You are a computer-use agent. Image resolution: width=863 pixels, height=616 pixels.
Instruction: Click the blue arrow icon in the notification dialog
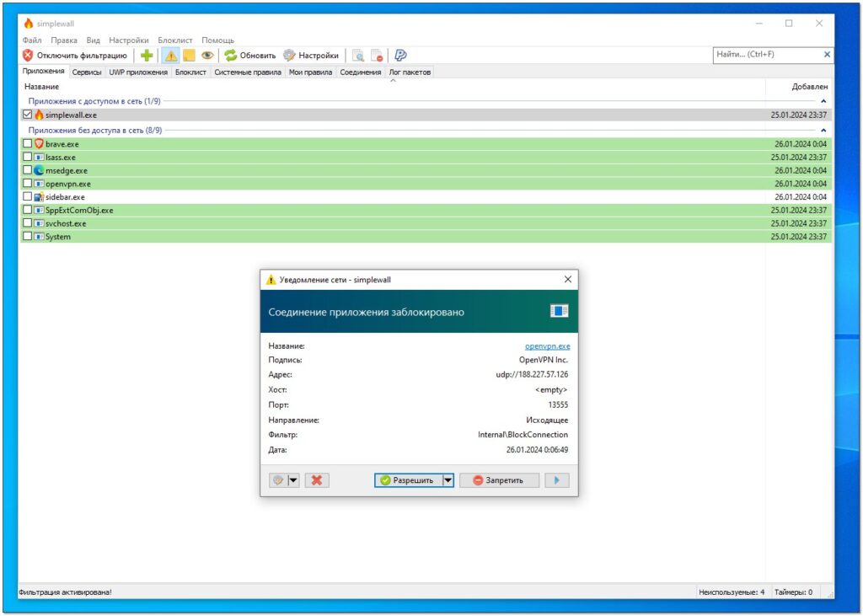click(556, 479)
